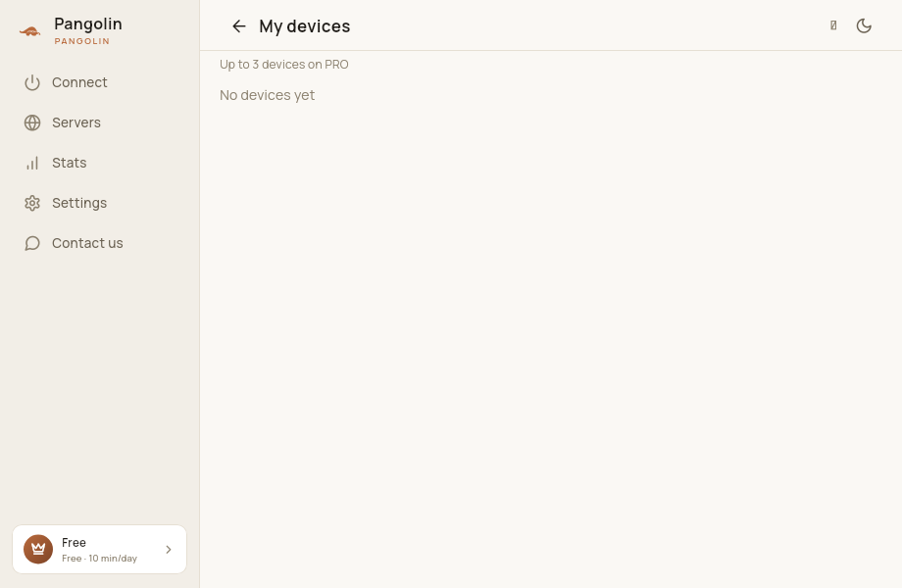Select the Stats label in the sidebar
Screen dimensions: 902x588
click(x=69, y=164)
